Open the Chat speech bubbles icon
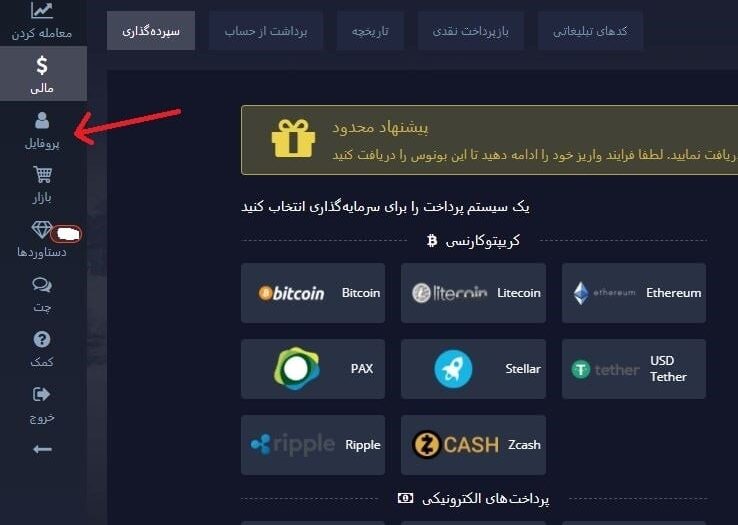The height and width of the screenshot is (525, 738). click(x=42, y=284)
